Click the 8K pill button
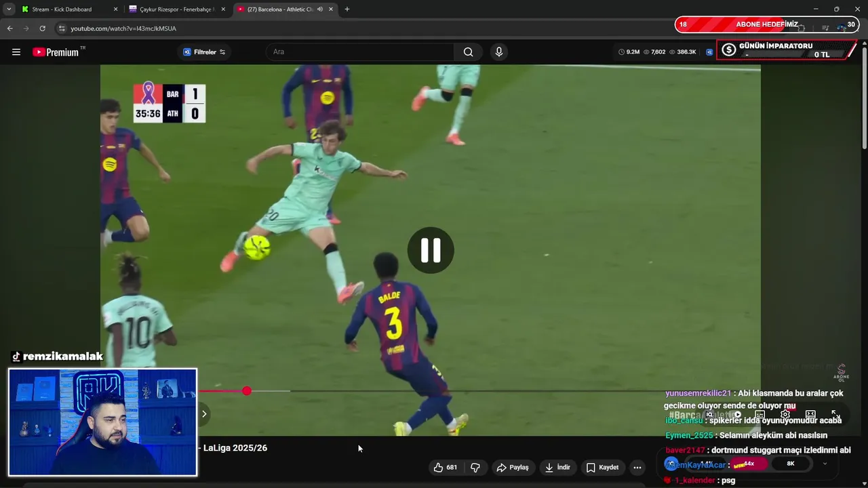The width and height of the screenshot is (868, 488). pyautogui.click(x=791, y=464)
